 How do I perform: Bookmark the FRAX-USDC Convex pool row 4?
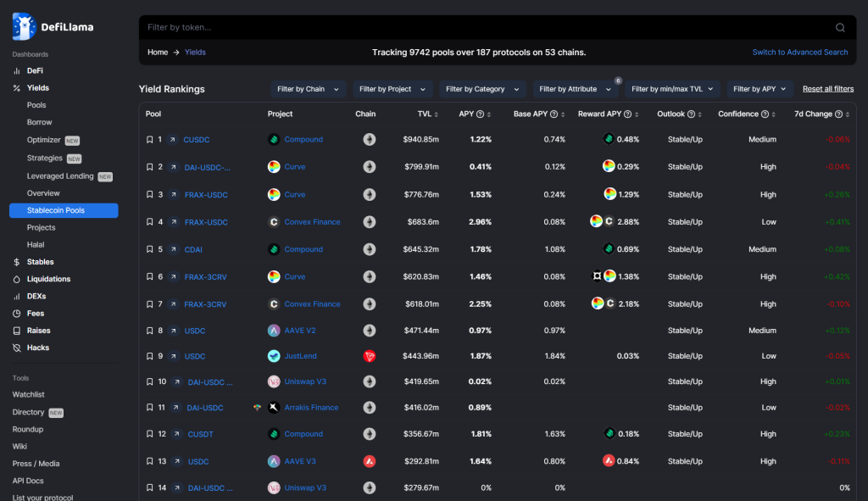point(149,222)
